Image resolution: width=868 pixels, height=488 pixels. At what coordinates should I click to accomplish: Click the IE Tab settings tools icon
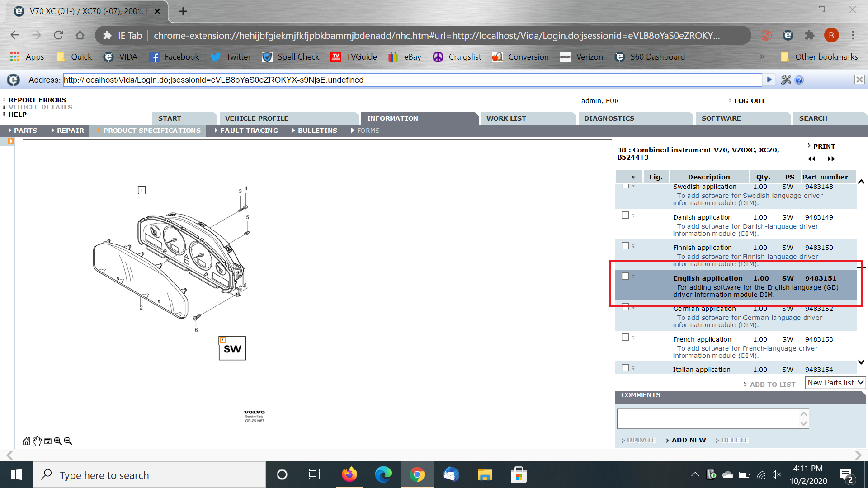coord(786,80)
